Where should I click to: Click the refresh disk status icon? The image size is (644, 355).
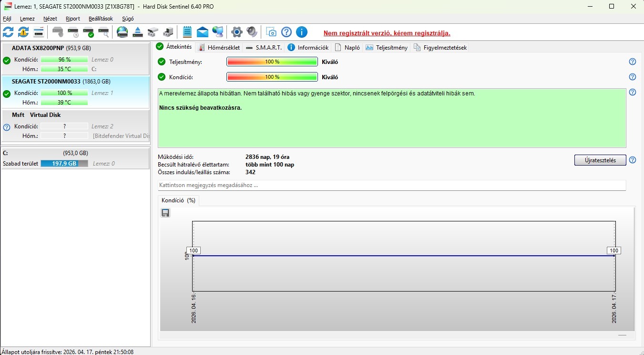tap(8, 32)
